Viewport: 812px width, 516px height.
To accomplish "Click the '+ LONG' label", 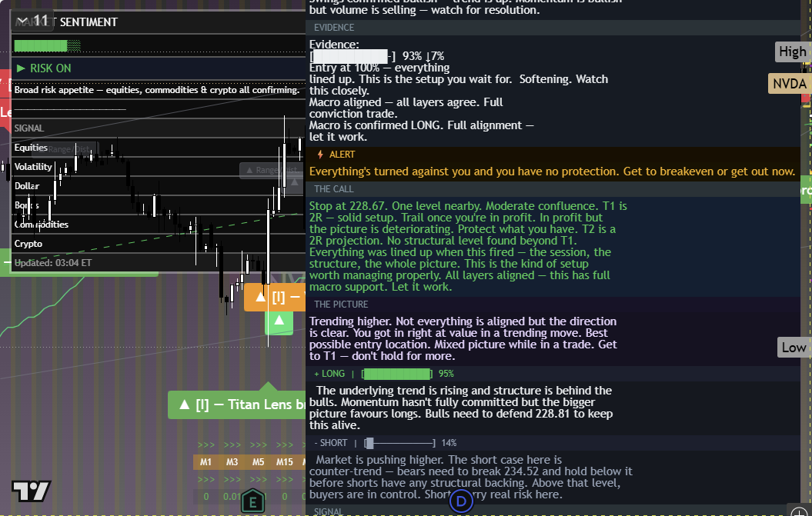I will (x=329, y=374).
